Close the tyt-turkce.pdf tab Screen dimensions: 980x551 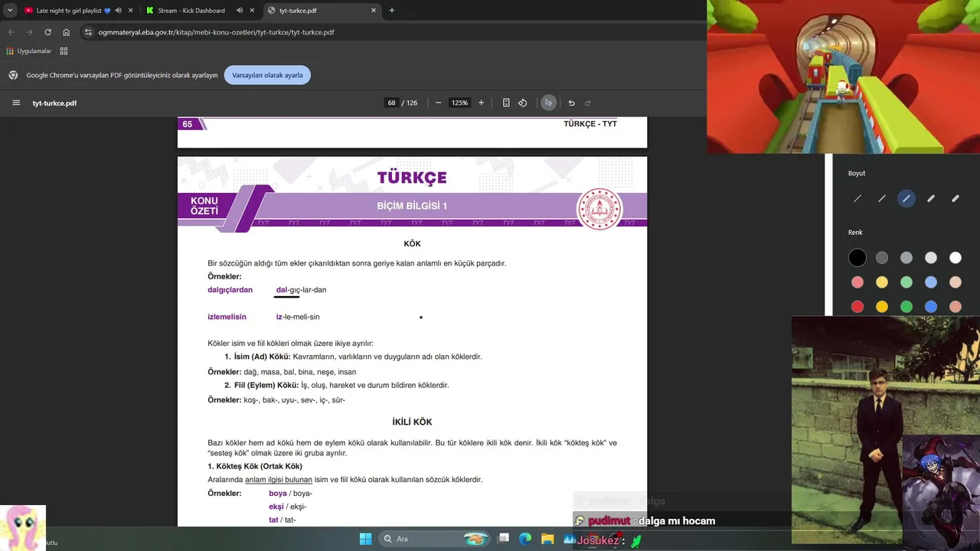374,11
